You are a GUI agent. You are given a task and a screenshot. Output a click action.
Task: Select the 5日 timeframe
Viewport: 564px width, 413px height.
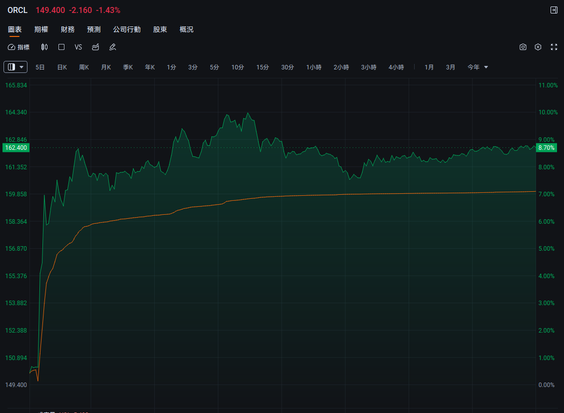click(40, 67)
